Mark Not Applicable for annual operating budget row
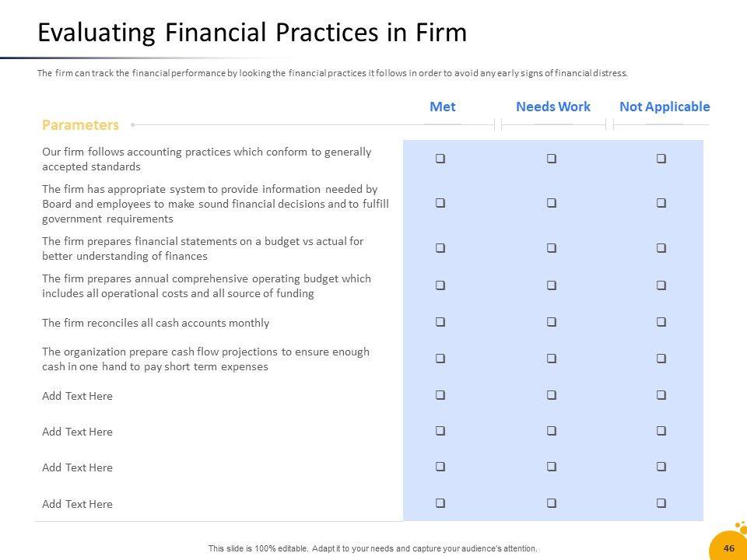 (661, 285)
